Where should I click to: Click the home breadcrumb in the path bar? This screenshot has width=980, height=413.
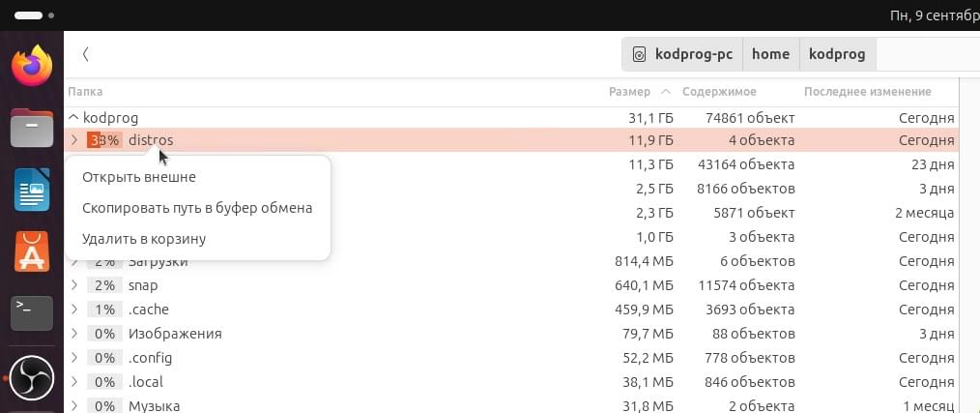click(x=770, y=54)
